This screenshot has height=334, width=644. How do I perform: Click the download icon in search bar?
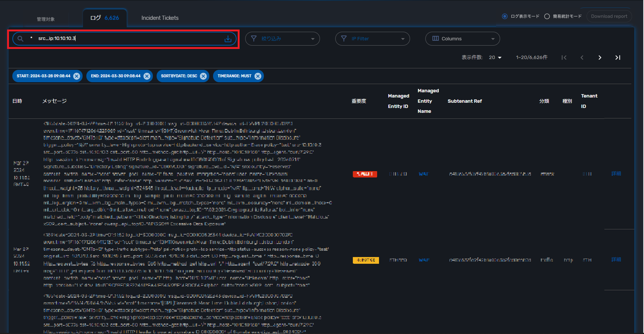tap(228, 39)
